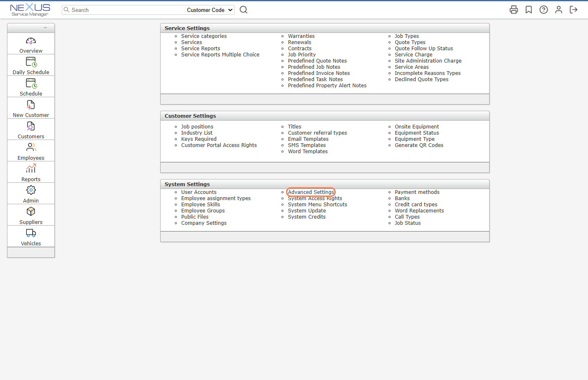Click the bookmark icon in header

529,10
